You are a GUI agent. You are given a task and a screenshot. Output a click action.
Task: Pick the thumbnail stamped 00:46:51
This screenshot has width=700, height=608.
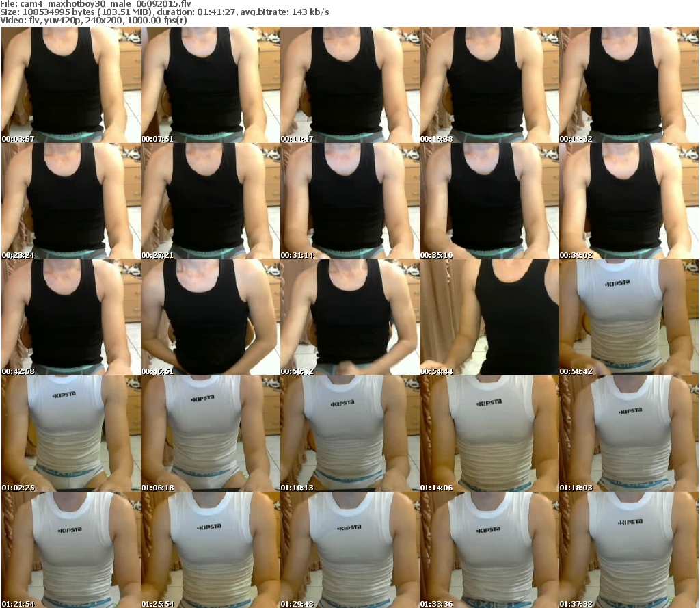pos(211,317)
